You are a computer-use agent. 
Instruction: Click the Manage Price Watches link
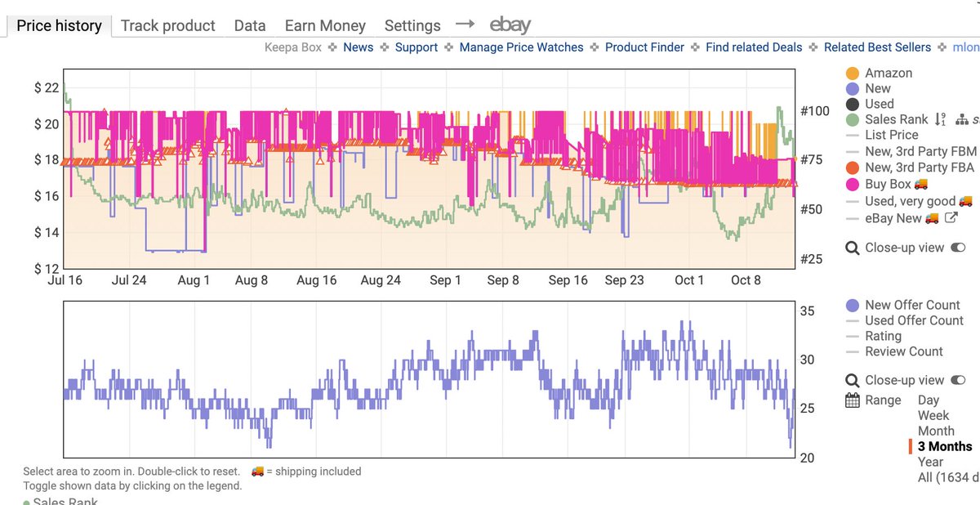[x=521, y=47]
